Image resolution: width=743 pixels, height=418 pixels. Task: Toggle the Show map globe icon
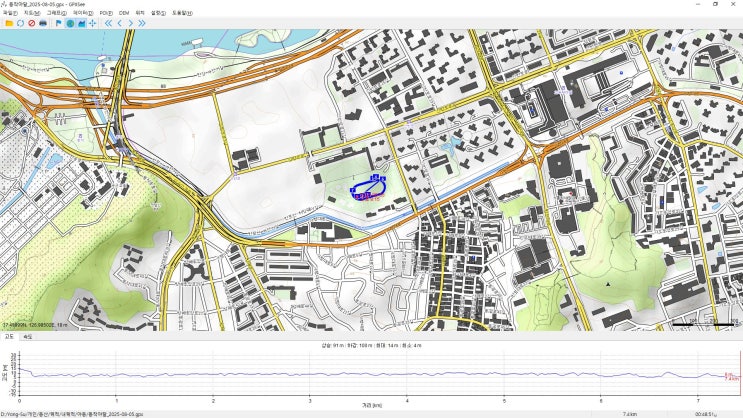click(70, 23)
